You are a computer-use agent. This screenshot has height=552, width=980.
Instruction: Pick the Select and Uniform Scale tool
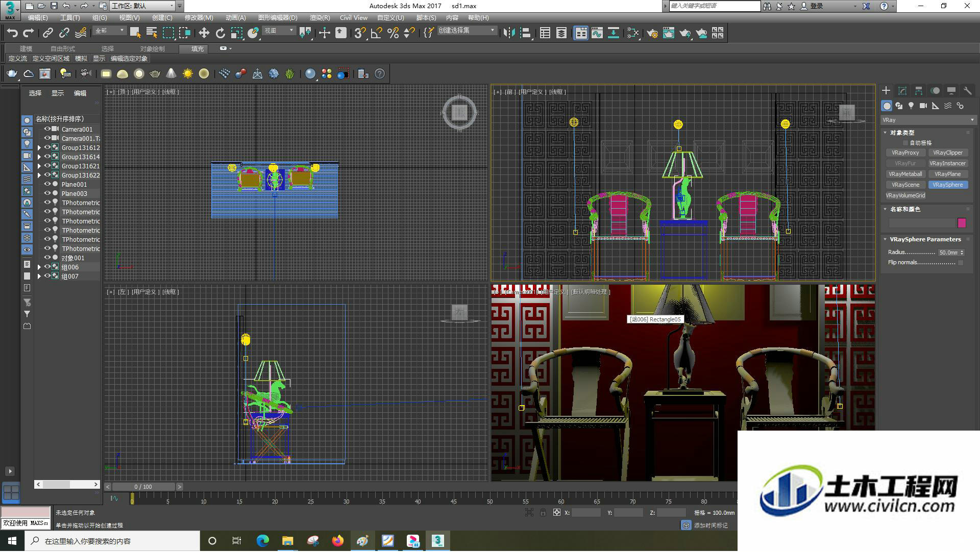pyautogui.click(x=236, y=33)
